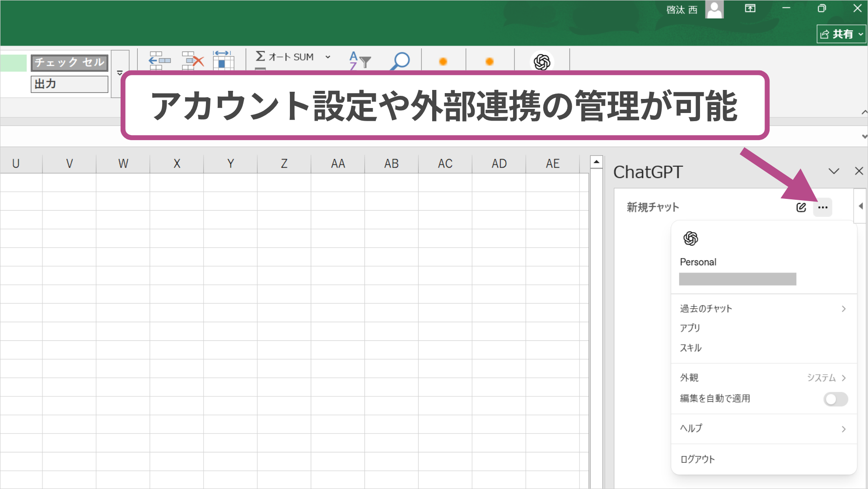The height and width of the screenshot is (489, 868).
Task: Select column AA header
Action: click(338, 164)
